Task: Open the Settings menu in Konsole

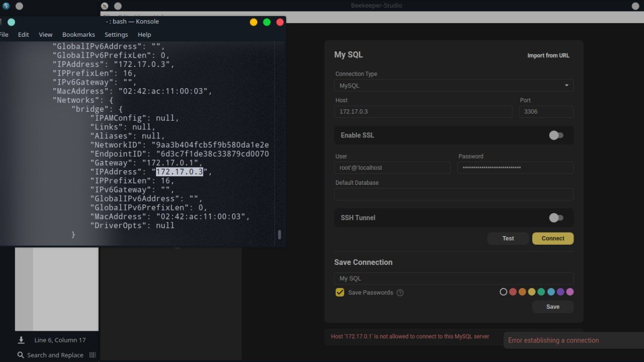Action: point(116,35)
